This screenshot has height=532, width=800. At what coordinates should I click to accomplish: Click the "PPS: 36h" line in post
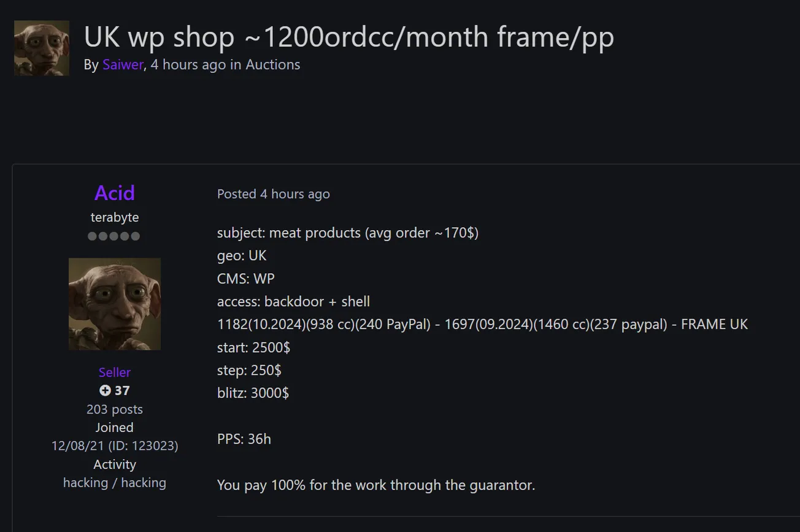coord(244,439)
